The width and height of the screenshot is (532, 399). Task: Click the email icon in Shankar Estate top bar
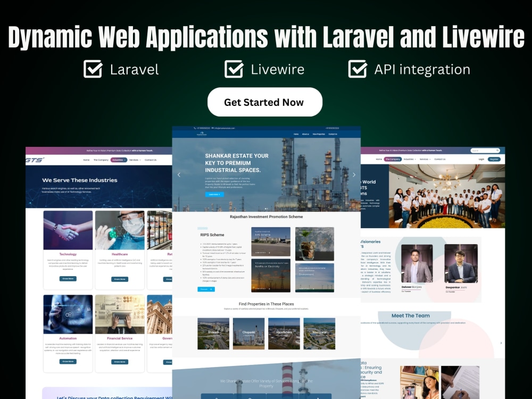click(x=213, y=128)
